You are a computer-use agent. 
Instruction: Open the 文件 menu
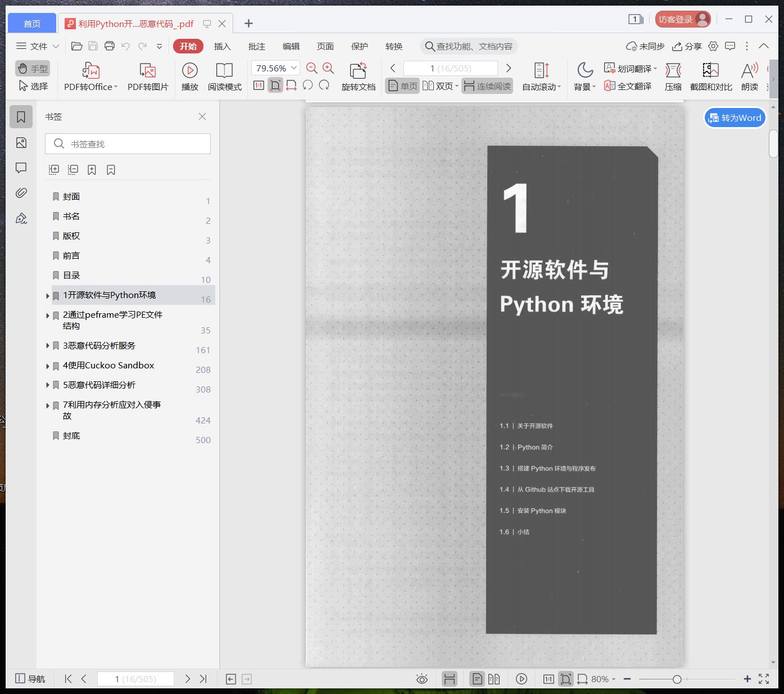38,46
